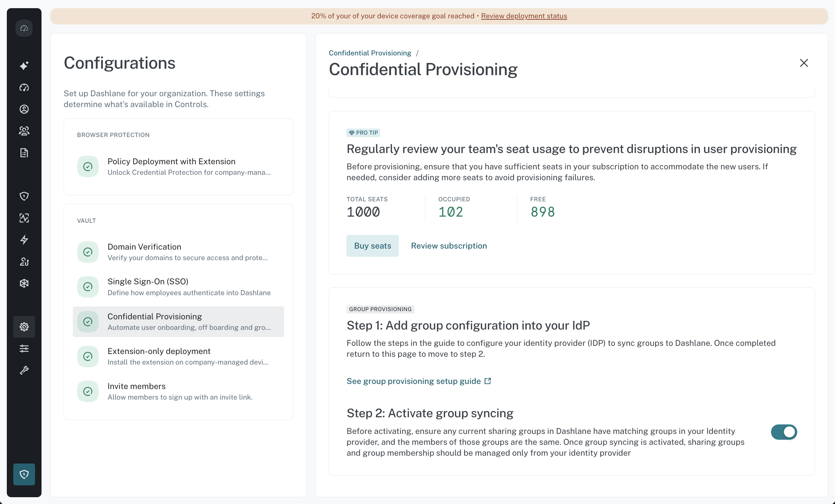Click the sparkle icon in sidebar
Image resolution: width=835 pixels, height=504 pixels.
coord(24,66)
